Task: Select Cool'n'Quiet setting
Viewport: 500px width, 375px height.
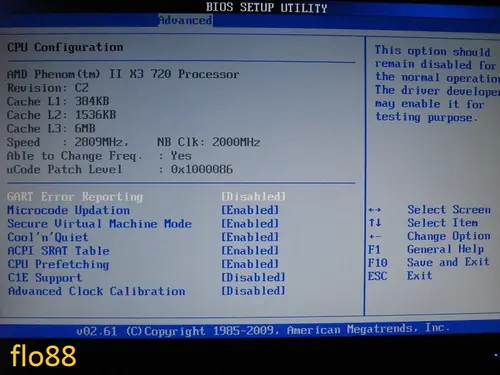Action: [48, 237]
